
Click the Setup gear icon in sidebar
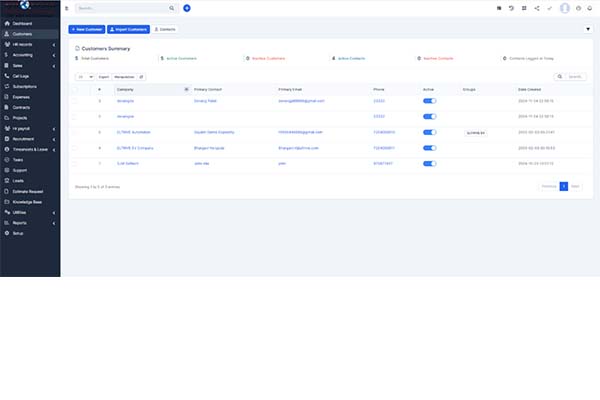point(7,233)
